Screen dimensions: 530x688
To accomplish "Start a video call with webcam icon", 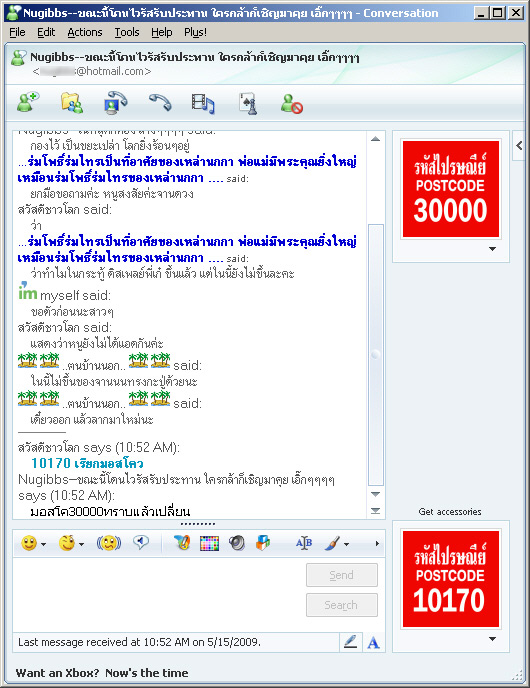I will 115,103.
